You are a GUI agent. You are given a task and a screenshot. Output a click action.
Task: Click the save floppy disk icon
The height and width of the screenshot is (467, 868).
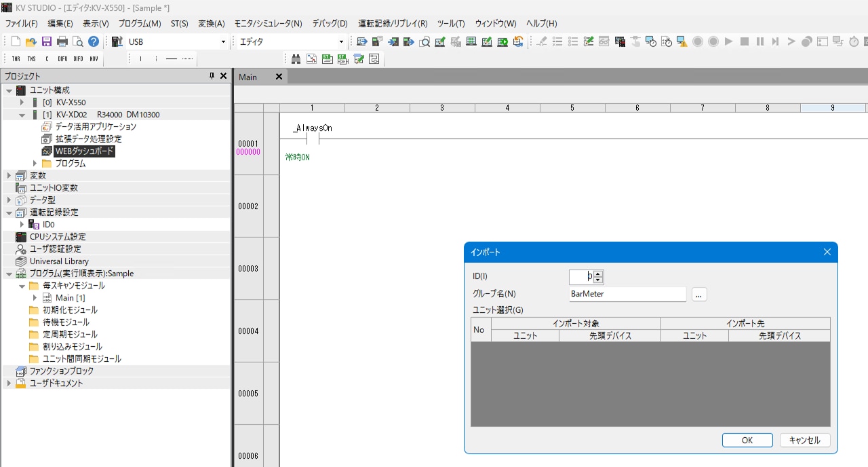click(47, 41)
